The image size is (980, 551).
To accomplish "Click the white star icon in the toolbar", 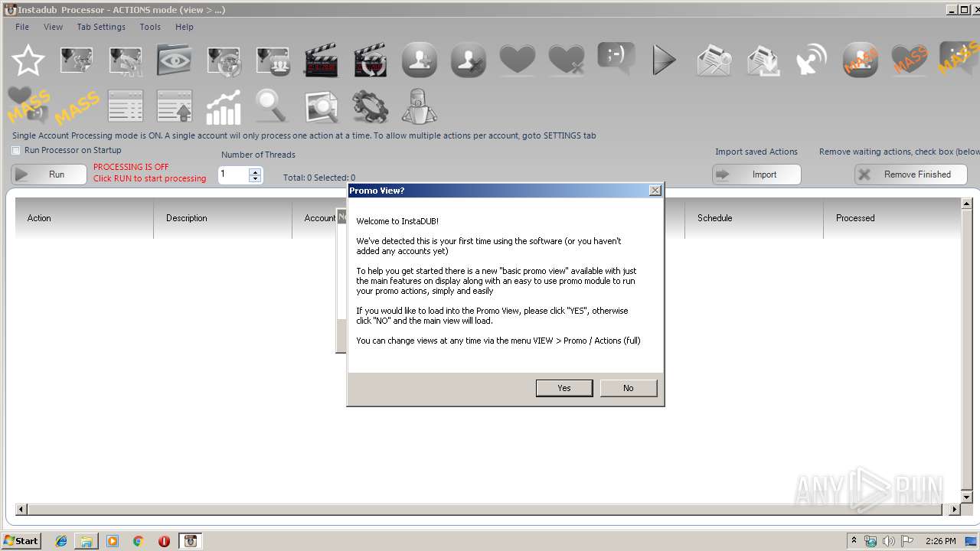I will point(28,60).
